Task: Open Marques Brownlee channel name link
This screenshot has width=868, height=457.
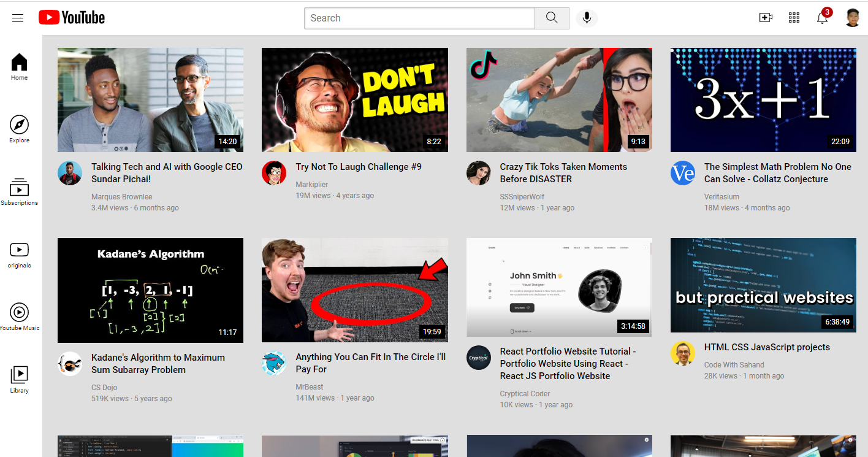Action: click(121, 197)
